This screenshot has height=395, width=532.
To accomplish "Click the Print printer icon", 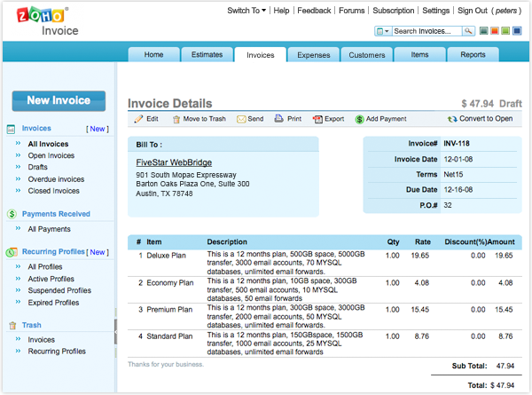I will [279, 118].
